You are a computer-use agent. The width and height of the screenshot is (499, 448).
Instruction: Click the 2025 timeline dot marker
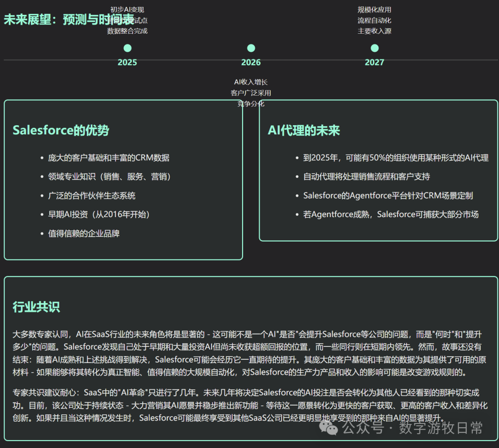pyautogui.click(x=128, y=48)
